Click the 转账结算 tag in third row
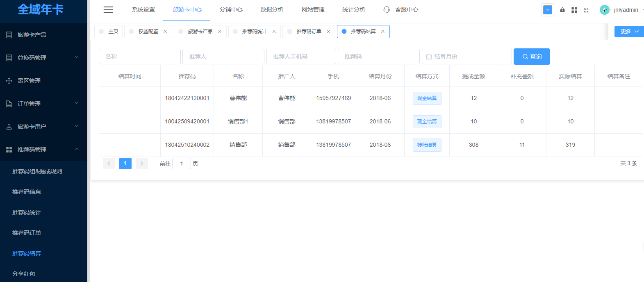 (x=427, y=145)
